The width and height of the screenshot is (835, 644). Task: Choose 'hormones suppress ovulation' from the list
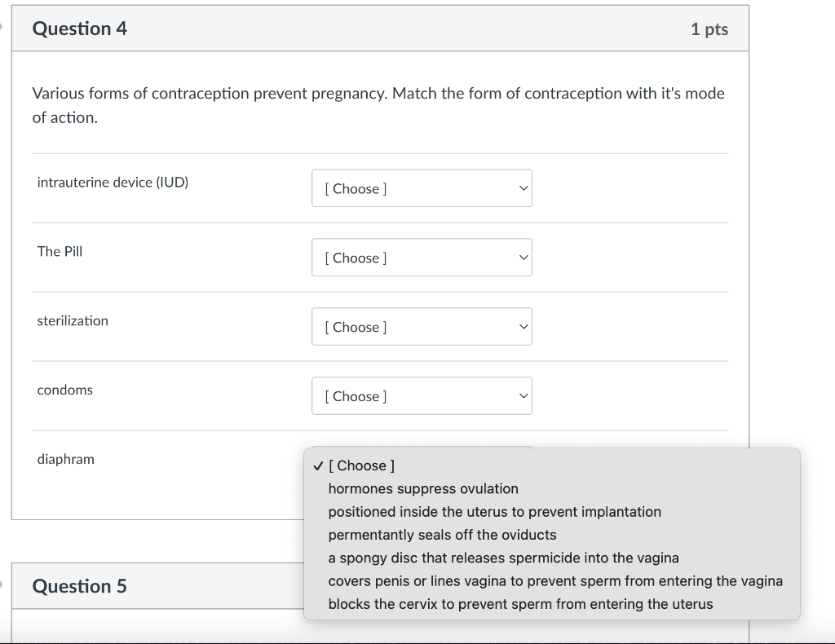(423, 488)
